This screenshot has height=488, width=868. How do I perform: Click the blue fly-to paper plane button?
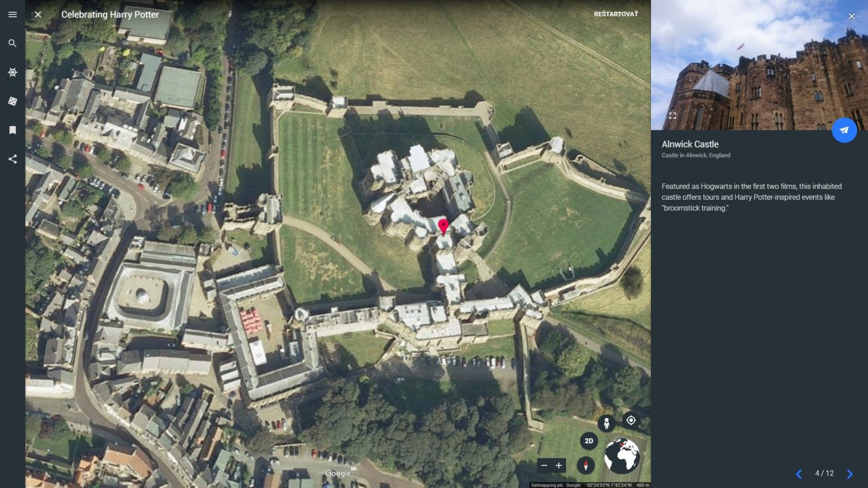coord(844,130)
